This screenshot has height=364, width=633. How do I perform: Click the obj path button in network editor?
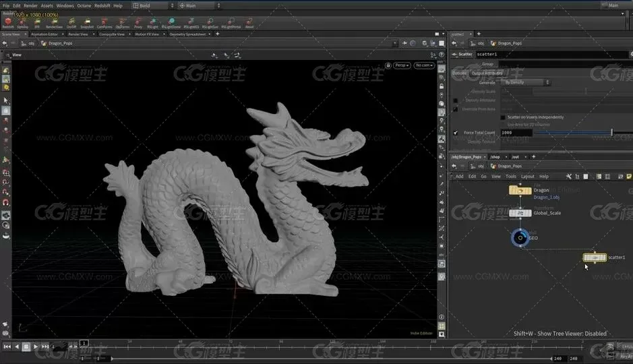477,166
